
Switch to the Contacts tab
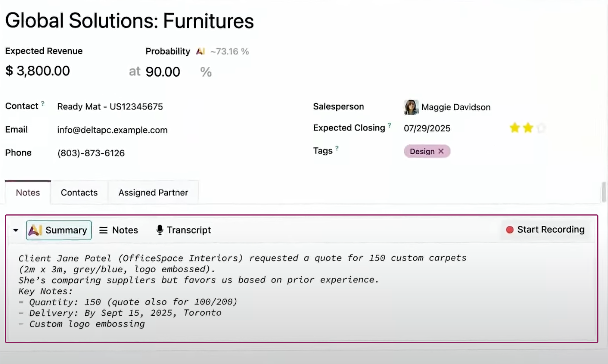[79, 193]
